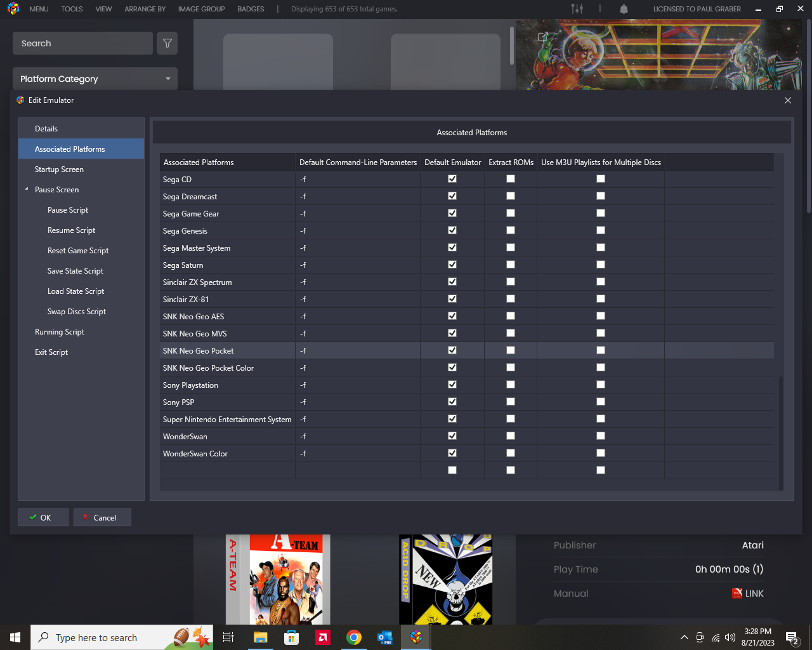Open the AMD software taskbar icon
The height and width of the screenshot is (650, 812).
click(x=323, y=637)
